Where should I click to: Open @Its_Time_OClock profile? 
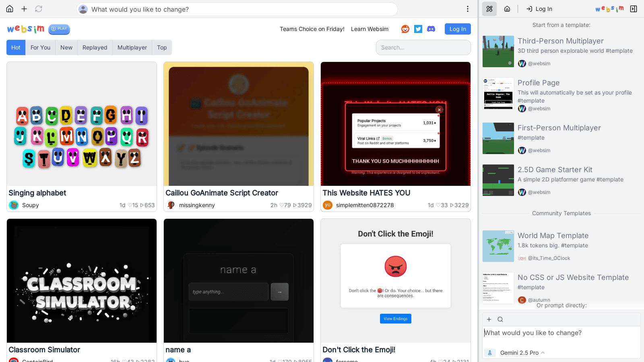point(549,258)
